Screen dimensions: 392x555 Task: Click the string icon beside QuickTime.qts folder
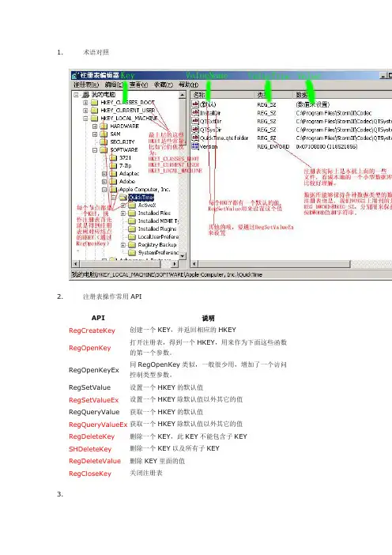pyautogui.click(x=195, y=138)
